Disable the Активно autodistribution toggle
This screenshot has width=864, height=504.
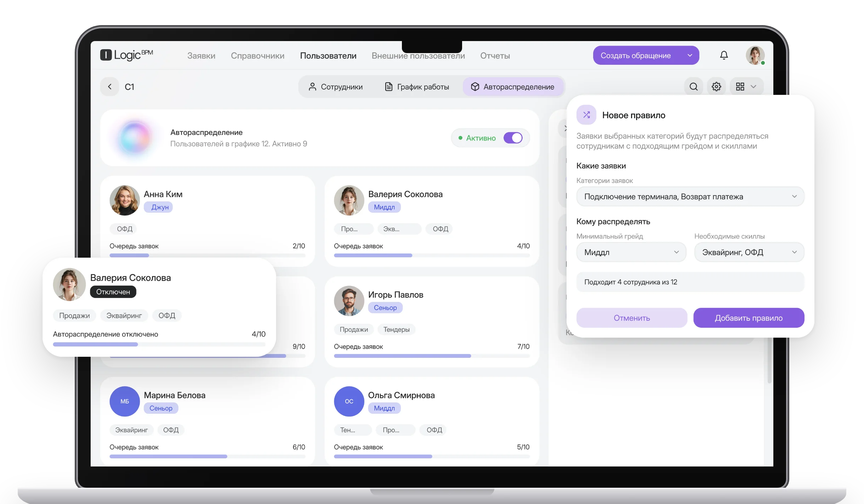513,138
